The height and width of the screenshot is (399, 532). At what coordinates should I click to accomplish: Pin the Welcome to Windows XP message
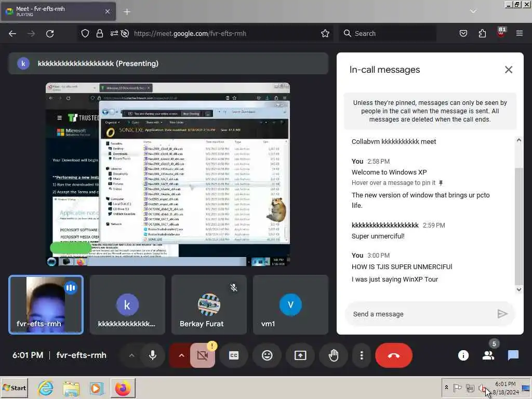coord(441,183)
